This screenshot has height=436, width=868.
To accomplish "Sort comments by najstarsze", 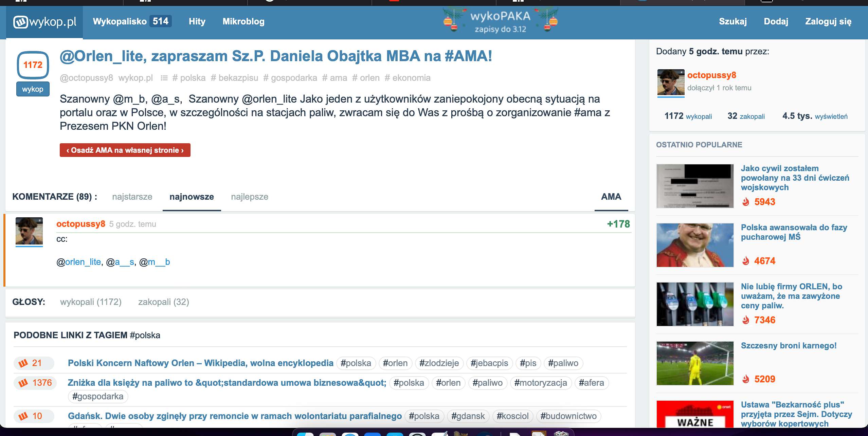I will point(132,197).
